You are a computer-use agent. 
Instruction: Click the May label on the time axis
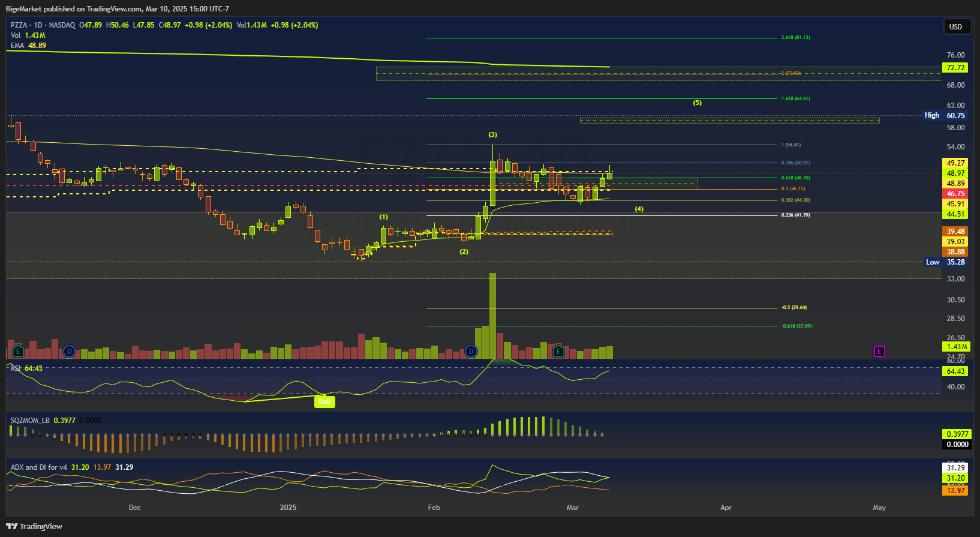pos(879,508)
